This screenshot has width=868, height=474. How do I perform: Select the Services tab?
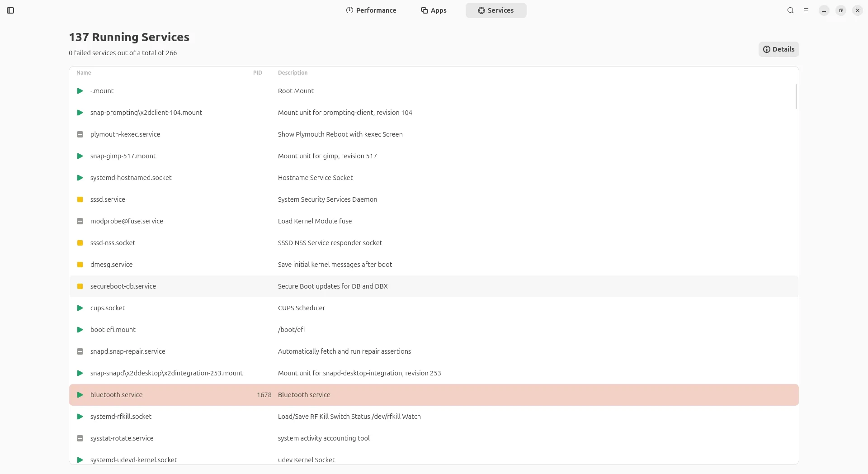click(x=496, y=10)
